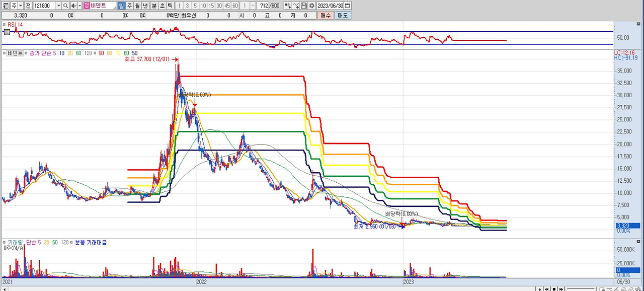Click the 주 stock selector button

(x=14, y=6)
